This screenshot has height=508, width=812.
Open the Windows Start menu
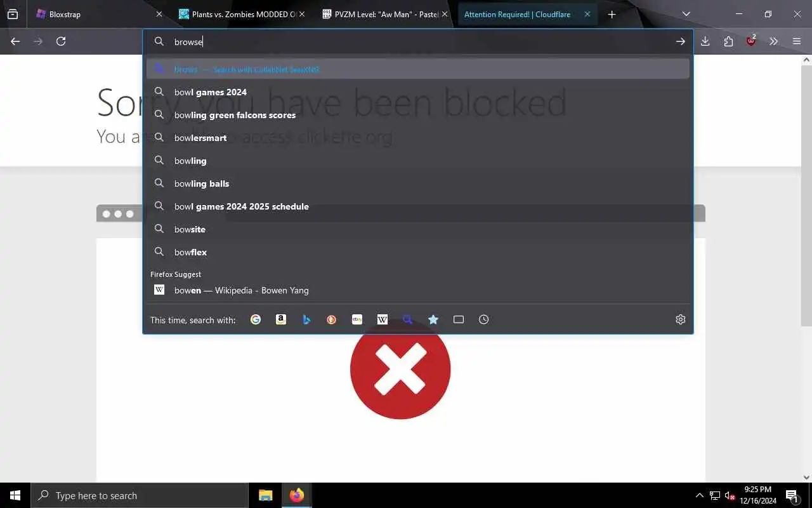tap(15, 495)
